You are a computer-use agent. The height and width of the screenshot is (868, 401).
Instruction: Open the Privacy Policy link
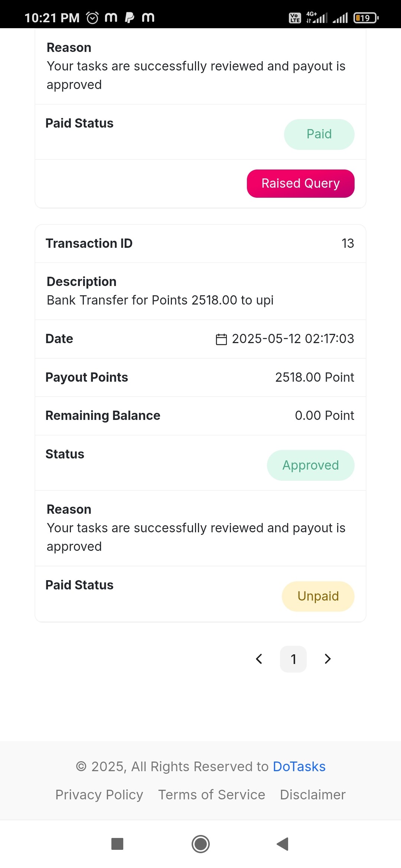pos(99,795)
